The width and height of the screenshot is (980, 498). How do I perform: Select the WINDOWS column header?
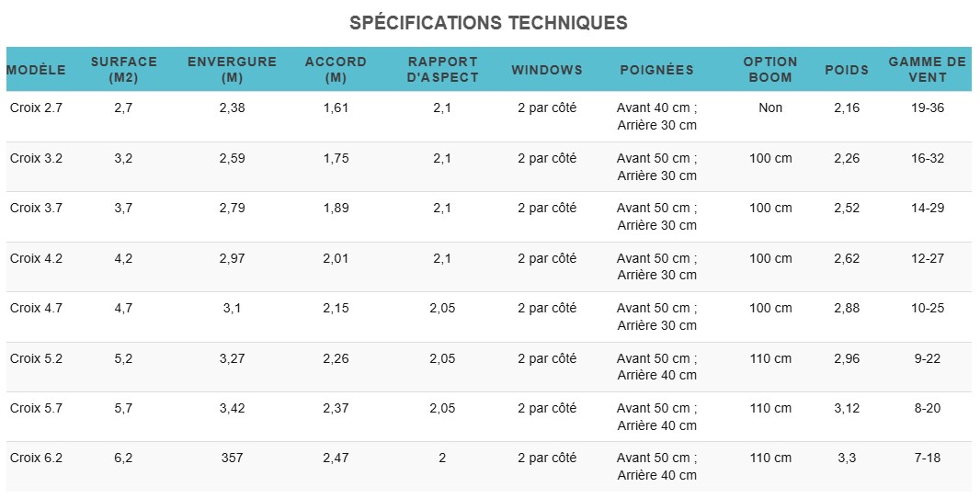tap(547, 70)
